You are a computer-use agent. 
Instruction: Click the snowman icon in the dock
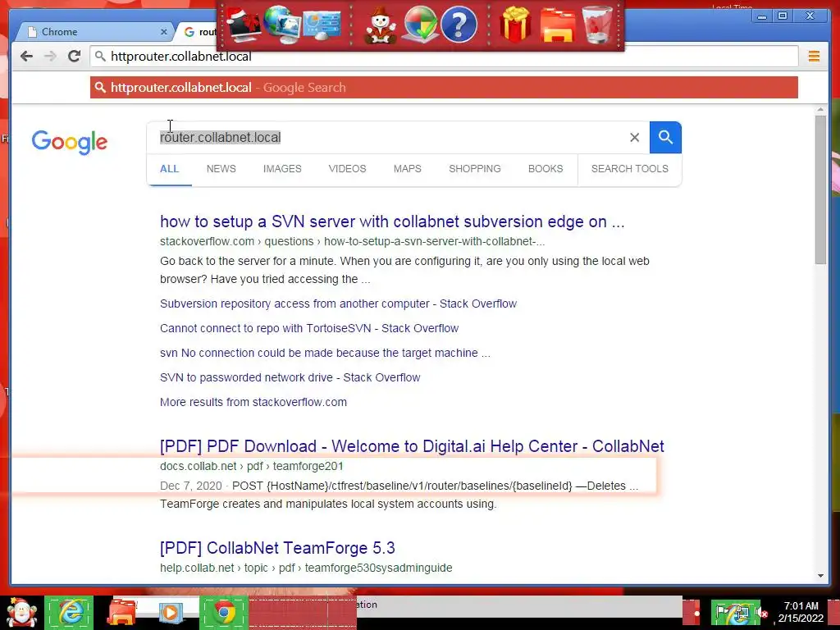381,25
